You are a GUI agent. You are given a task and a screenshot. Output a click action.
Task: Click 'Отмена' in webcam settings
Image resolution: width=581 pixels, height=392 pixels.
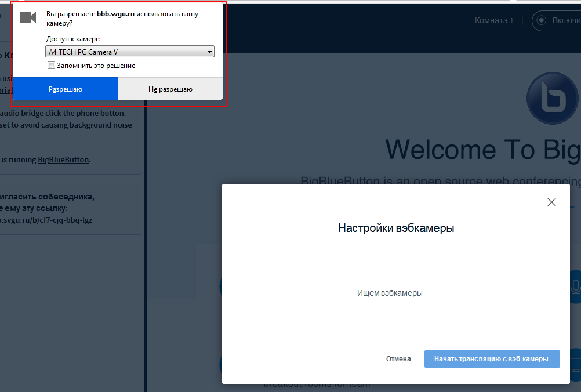[398, 359]
